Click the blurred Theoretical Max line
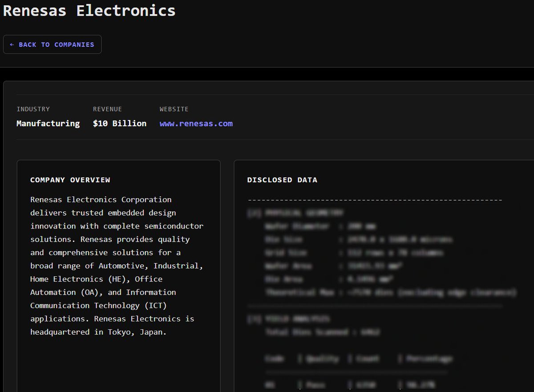534x392 pixels. (x=391, y=292)
